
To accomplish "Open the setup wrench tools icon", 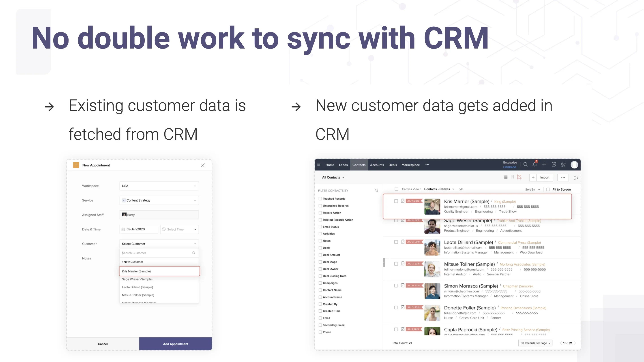I will pos(563,165).
